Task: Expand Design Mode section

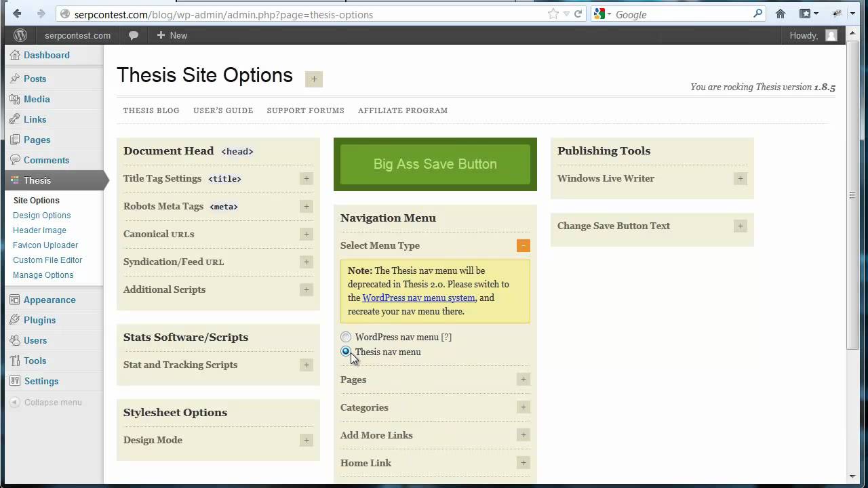Action: tap(307, 441)
